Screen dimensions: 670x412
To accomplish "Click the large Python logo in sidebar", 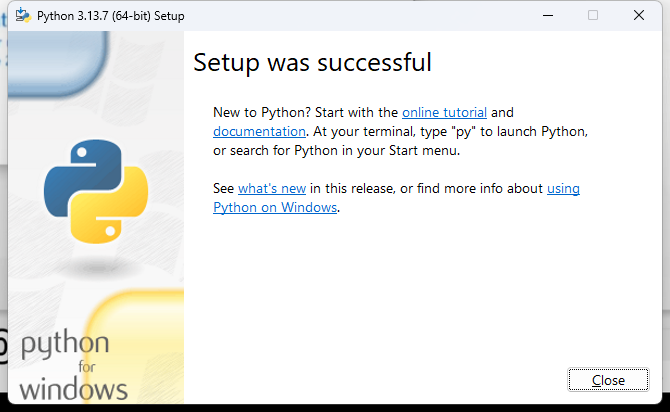I will tap(95, 191).
